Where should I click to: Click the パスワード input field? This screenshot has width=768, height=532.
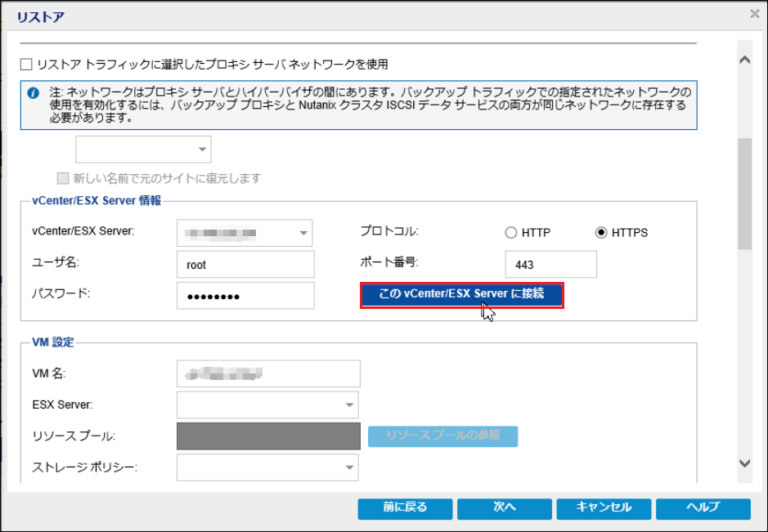[245, 296]
